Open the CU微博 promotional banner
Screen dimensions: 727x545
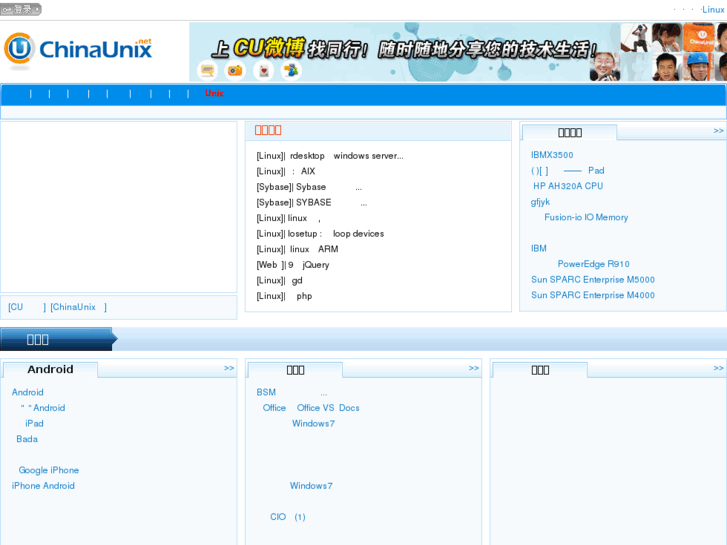point(458,52)
